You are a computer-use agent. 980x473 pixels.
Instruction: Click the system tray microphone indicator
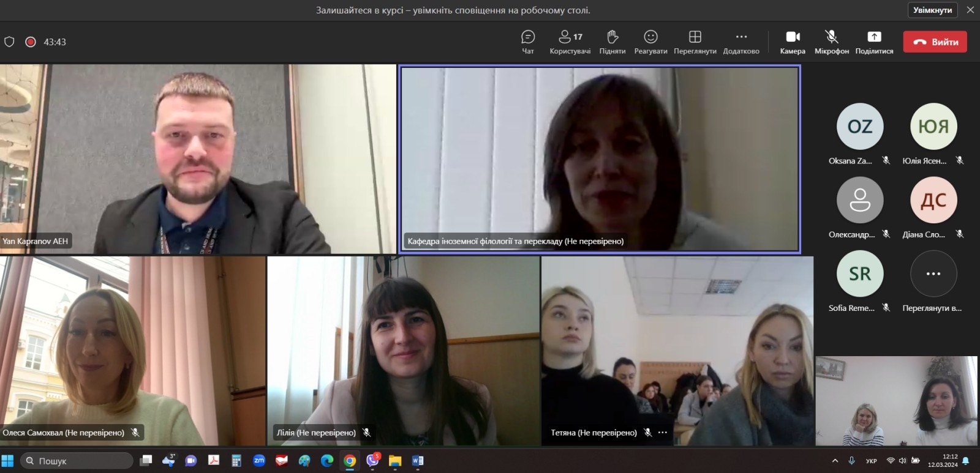tap(851, 461)
